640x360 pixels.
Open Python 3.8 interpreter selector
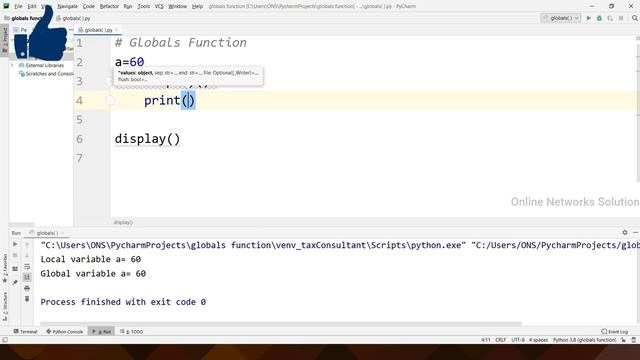[584, 340]
